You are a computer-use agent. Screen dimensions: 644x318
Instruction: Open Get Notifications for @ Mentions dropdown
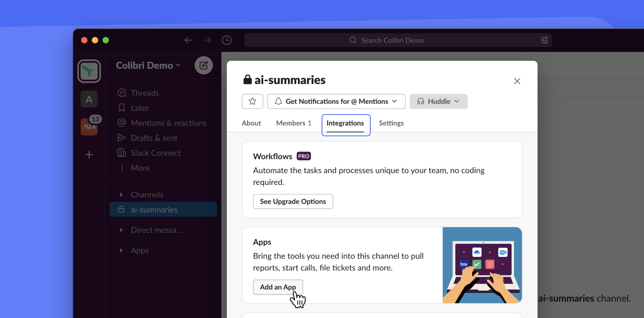point(336,101)
